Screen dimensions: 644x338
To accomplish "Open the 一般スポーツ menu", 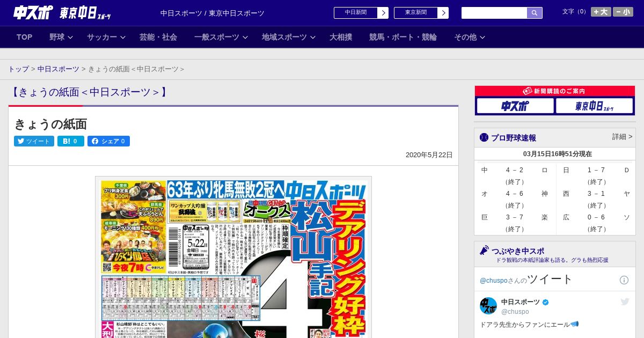I will pyautogui.click(x=217, y=37).
